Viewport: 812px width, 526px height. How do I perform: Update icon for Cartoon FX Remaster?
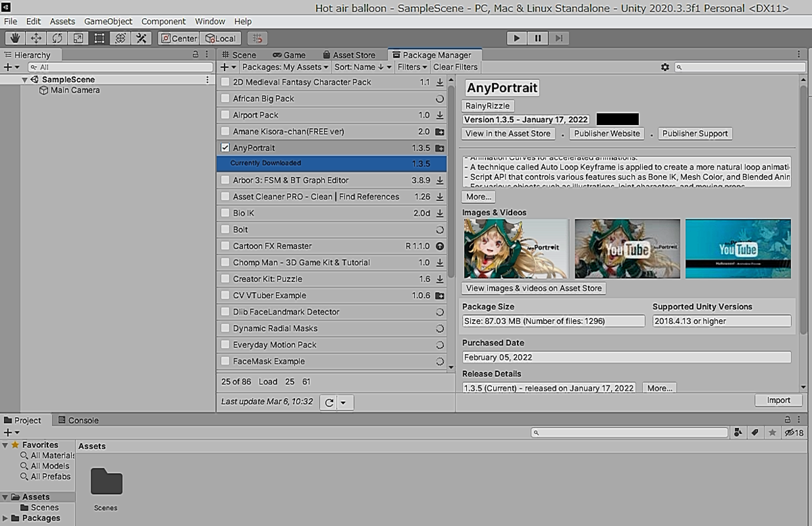pos(440,246)
